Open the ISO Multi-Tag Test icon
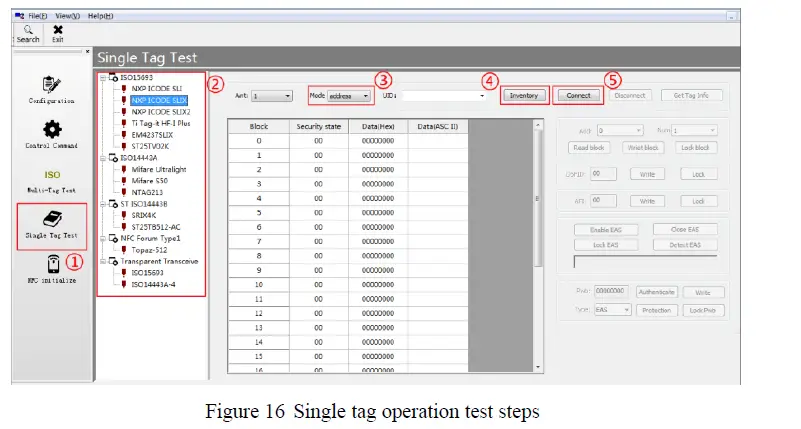The image size is (801, 429). pyautogui.click(x=52, y=175)
